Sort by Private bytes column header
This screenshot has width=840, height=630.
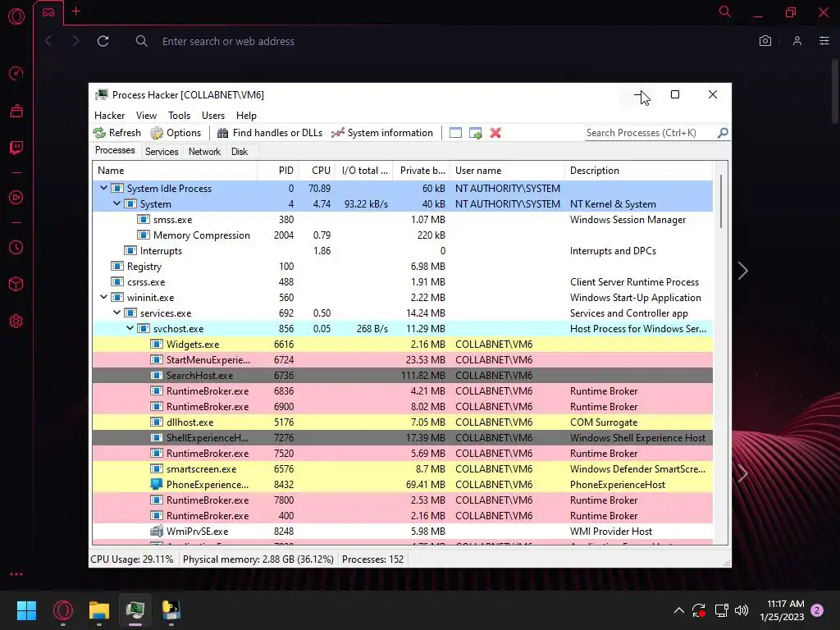[x=422, y=171]
